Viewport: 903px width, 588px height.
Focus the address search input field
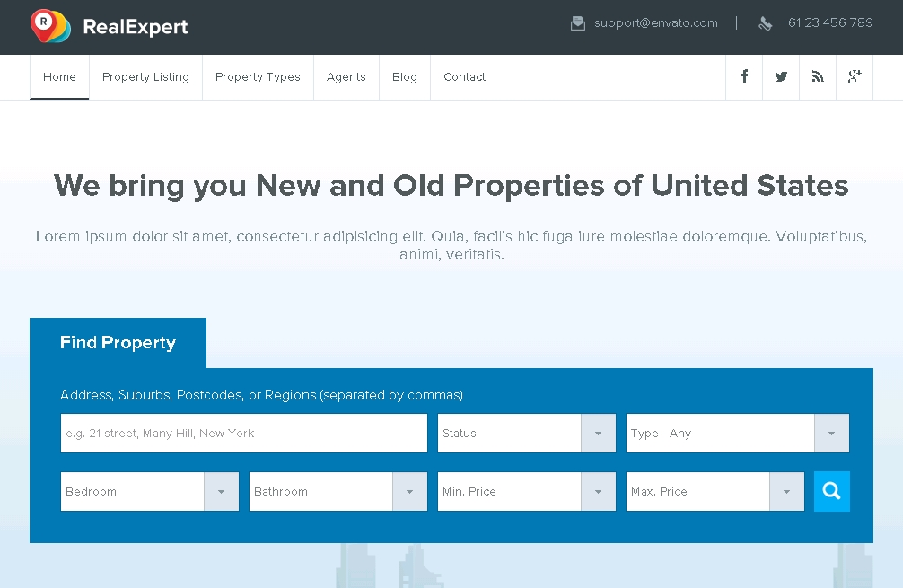[x=243, y=433]
